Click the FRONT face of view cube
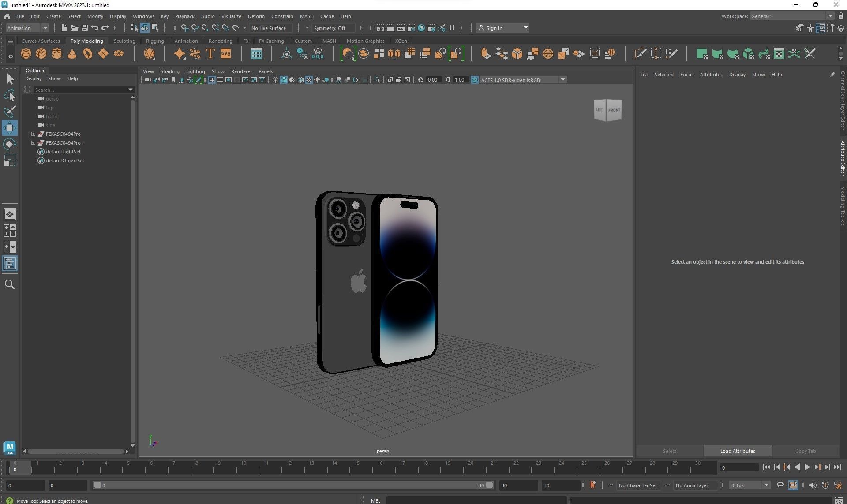Screen dimensions: 847x504 [x=614, y=110]
